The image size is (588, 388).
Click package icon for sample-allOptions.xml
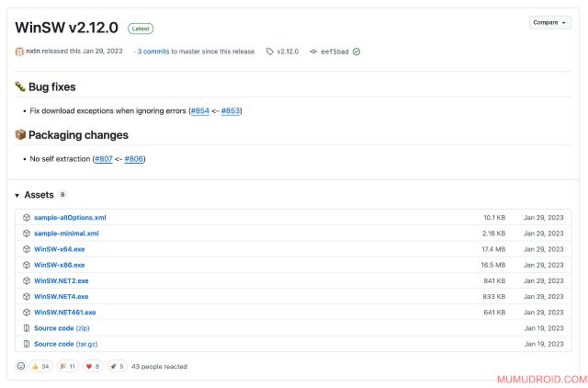(x=27, y=218)
